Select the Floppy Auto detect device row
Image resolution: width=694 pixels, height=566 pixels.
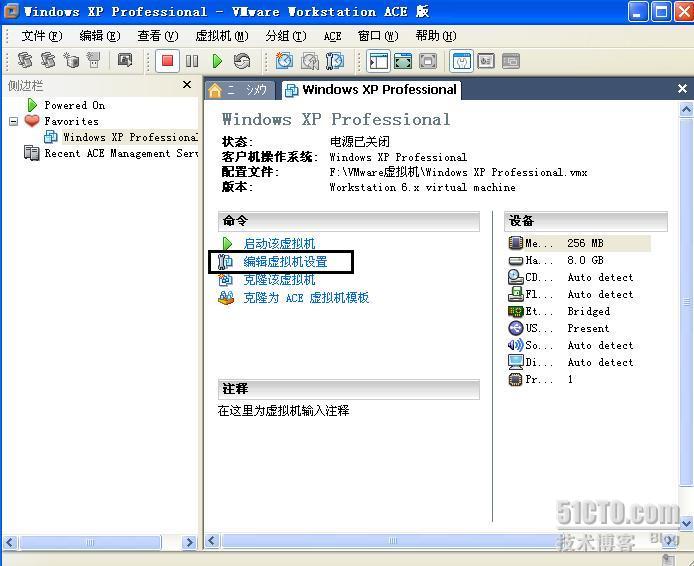tap(579, 294)
